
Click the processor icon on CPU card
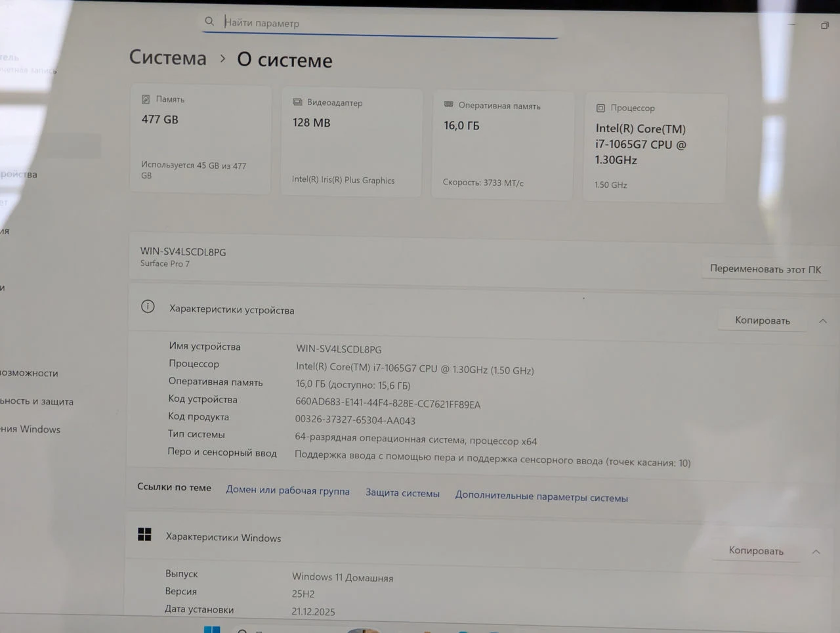[600, 108]
